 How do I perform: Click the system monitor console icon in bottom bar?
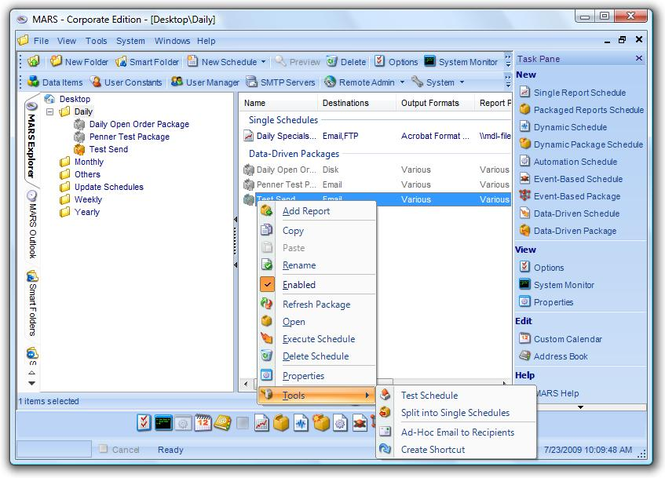[x=163, y=422]
